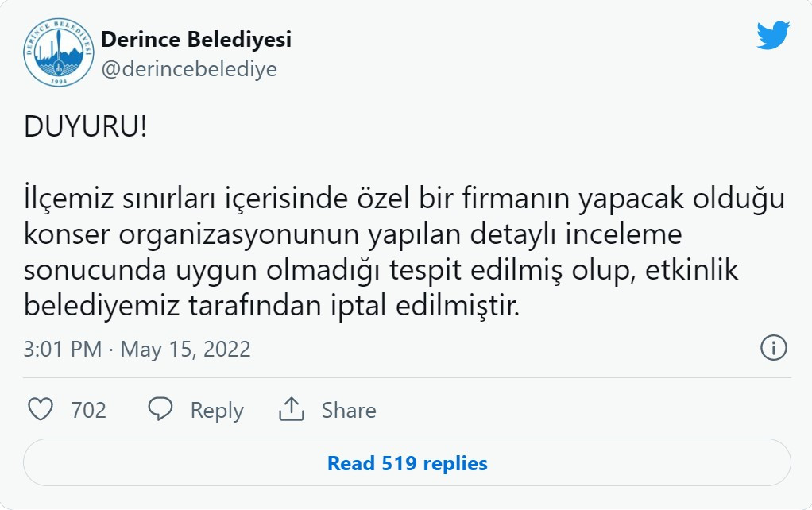Expand the thread via Read 519 replies
812x510 pixels.
pos(406,463)
